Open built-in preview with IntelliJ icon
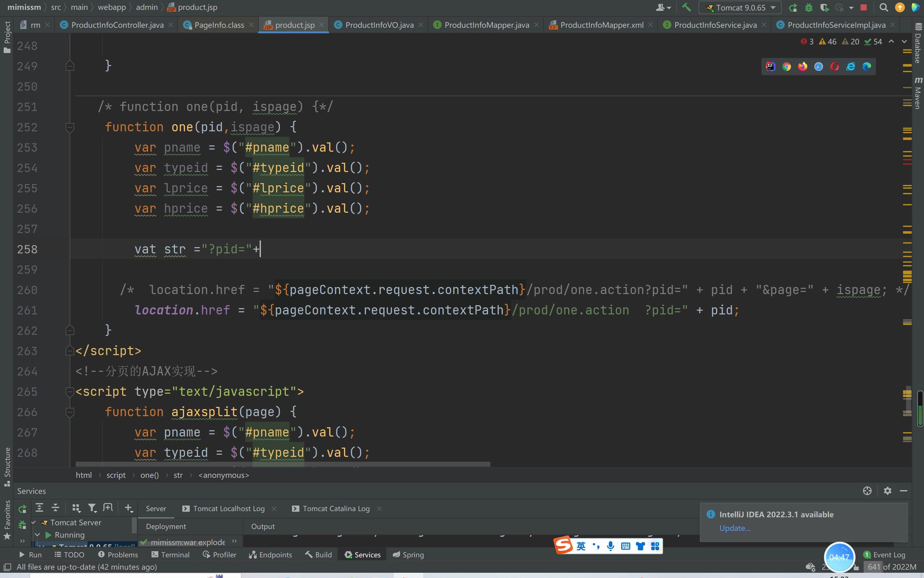This screenshot has width=924, height=578. tap(771, 67)
